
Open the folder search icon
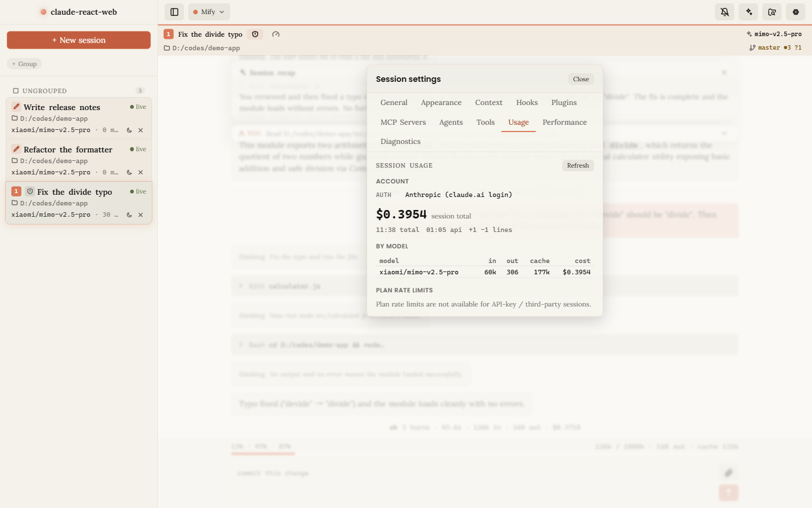(x=772, y=12)
